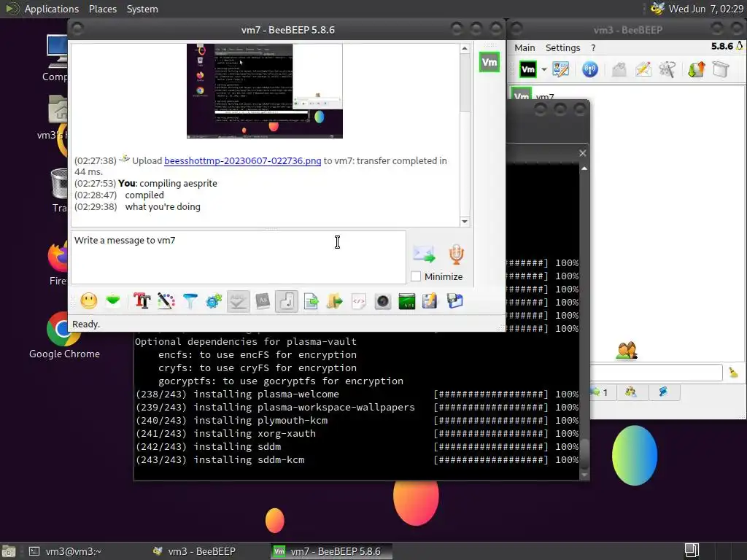Click terminal scrollbar up arrow
The height and width of the screenshot is (560, 747).
(x=584, y=168)
